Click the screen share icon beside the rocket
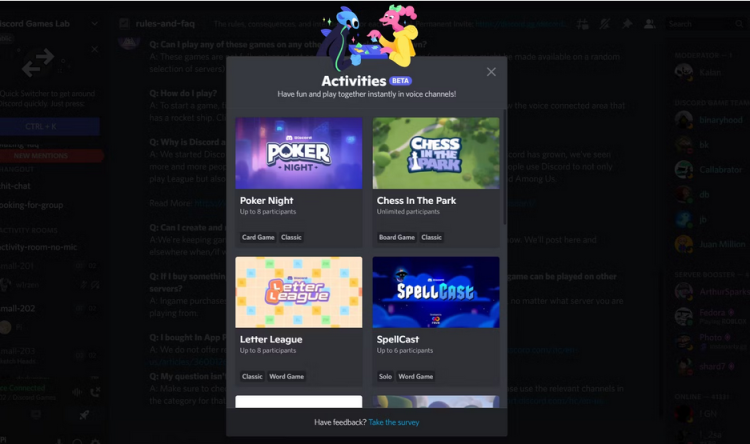 (x=35, y=414)
